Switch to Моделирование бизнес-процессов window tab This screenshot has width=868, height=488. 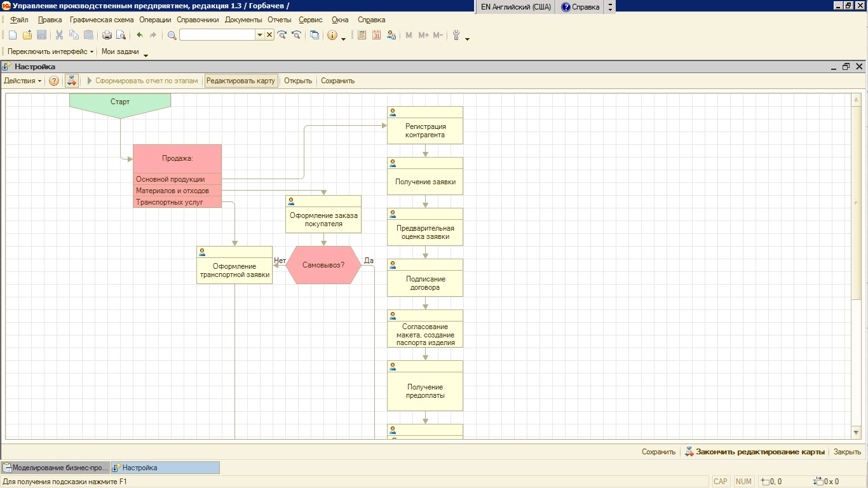pyautogui.click(x=55, y=468)
